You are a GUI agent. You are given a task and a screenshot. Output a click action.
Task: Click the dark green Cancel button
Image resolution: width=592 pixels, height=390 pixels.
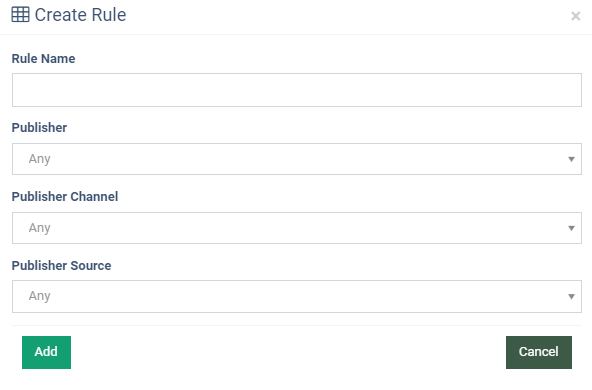[539, 352]
